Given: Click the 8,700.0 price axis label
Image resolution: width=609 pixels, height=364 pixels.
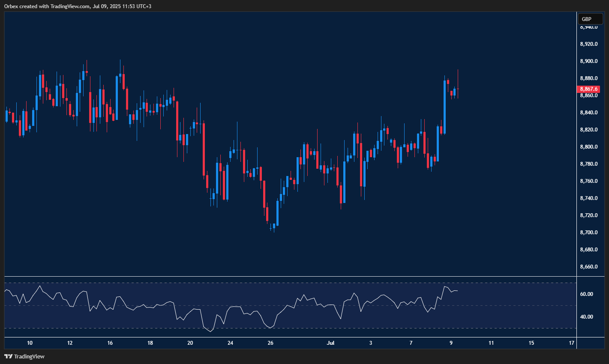Looking at the screenshot, I should pos(588,232).
